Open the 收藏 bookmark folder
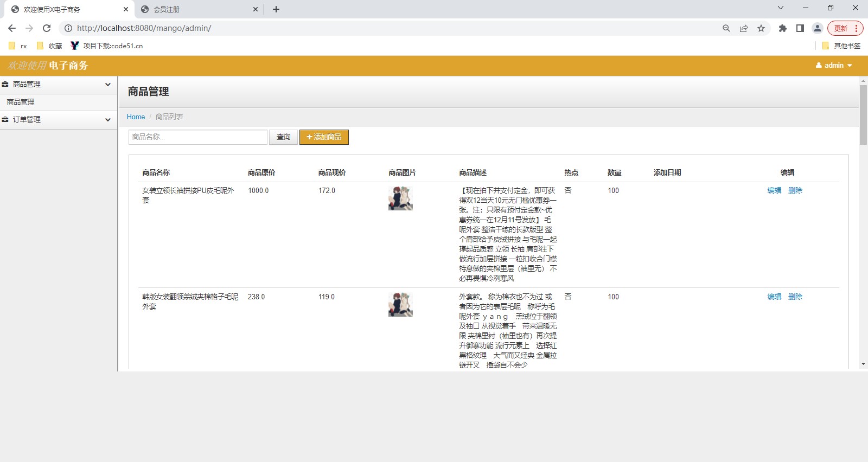 click(x=49, y=46)
